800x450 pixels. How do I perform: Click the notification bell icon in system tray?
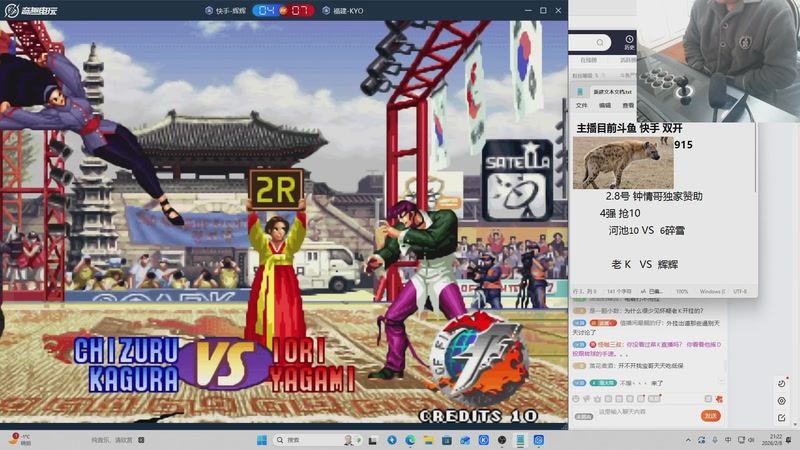point(789,440)
